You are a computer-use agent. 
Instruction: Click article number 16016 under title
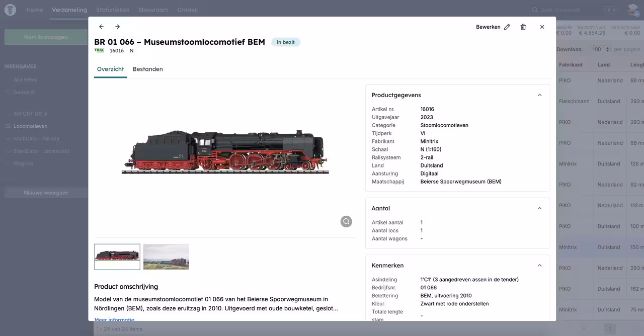(117, 51)
